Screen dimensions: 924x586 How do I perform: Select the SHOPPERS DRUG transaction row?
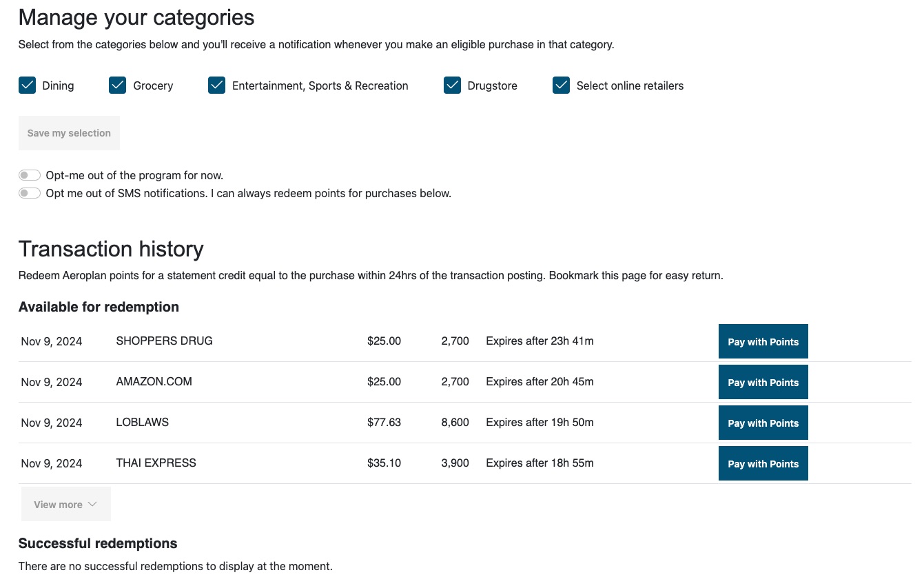[276, 341]
